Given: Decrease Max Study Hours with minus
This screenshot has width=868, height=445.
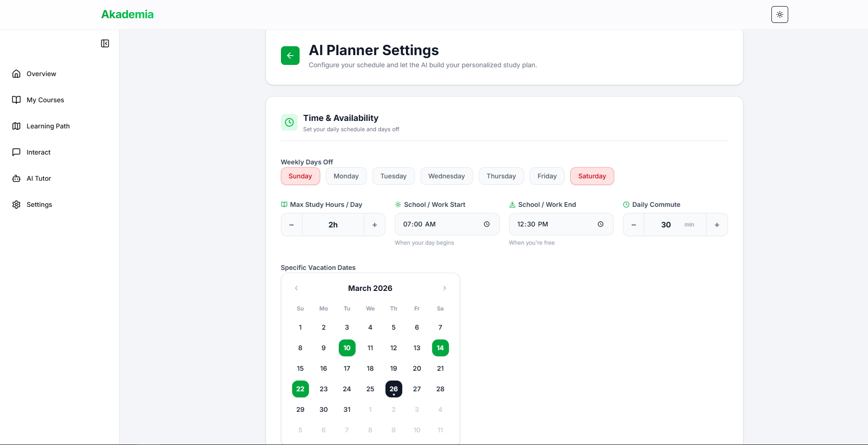Looking at the screenshot, I should coord(292,225).
